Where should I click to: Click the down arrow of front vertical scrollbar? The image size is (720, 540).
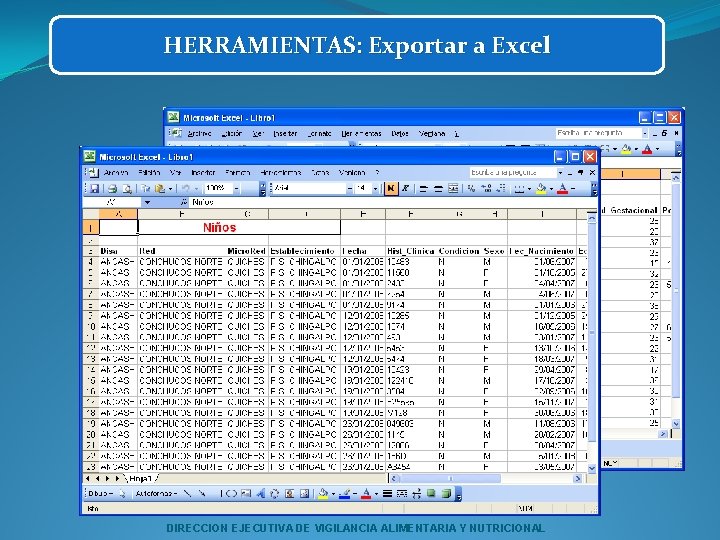click(592, 468)
